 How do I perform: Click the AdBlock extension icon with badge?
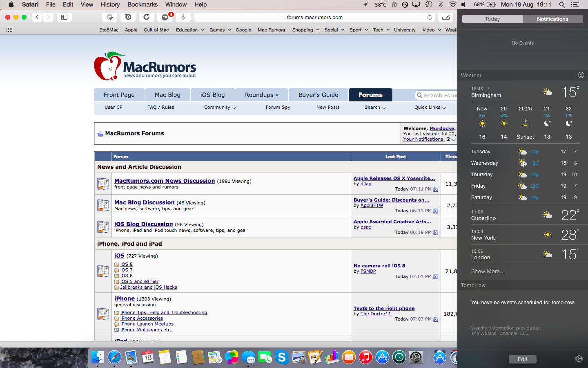165,17
